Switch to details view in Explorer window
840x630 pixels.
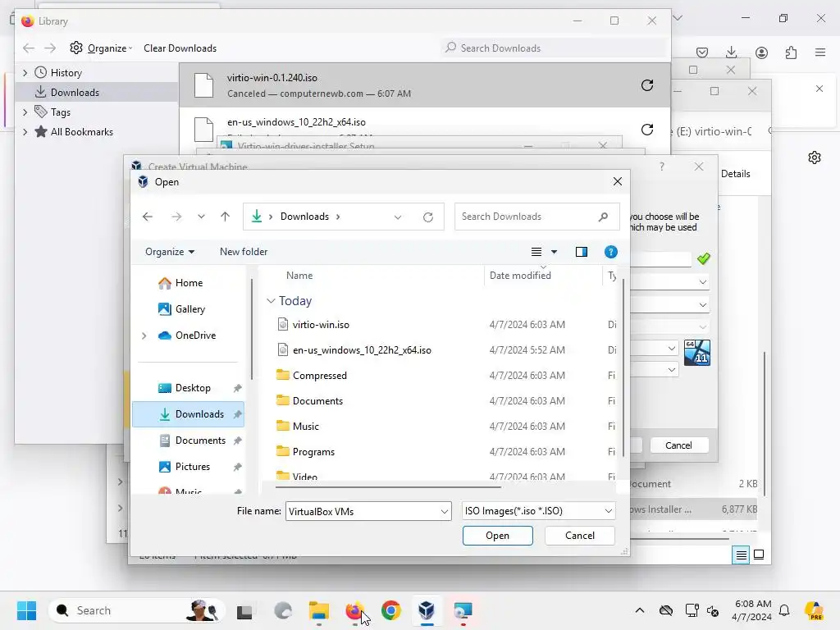point(741,555)
